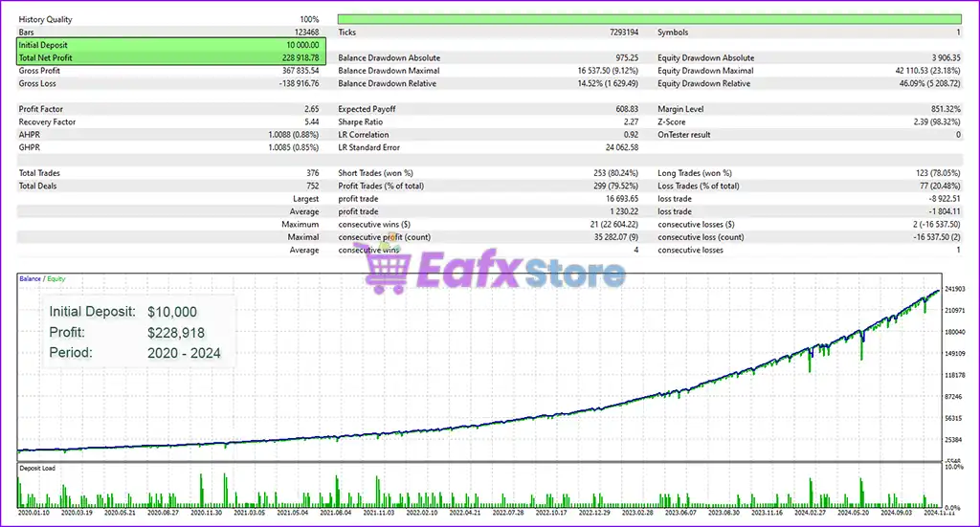Viewport: 980px width, 527px height.
Task: Click the Long Trades value 123 (78.05%)
Action: point(939,173)
